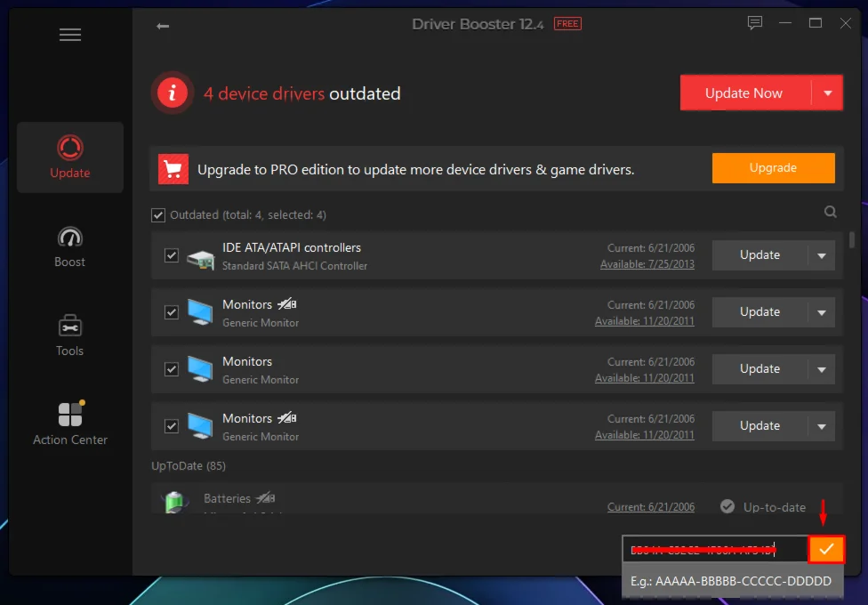Open dropdown beside the last Monitors Update button
Viewport: 868px width, 605px height.
tap(821, 426)
